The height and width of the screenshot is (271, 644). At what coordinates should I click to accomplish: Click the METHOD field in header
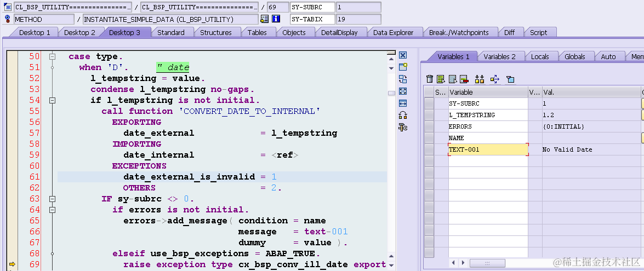point(43,19)
